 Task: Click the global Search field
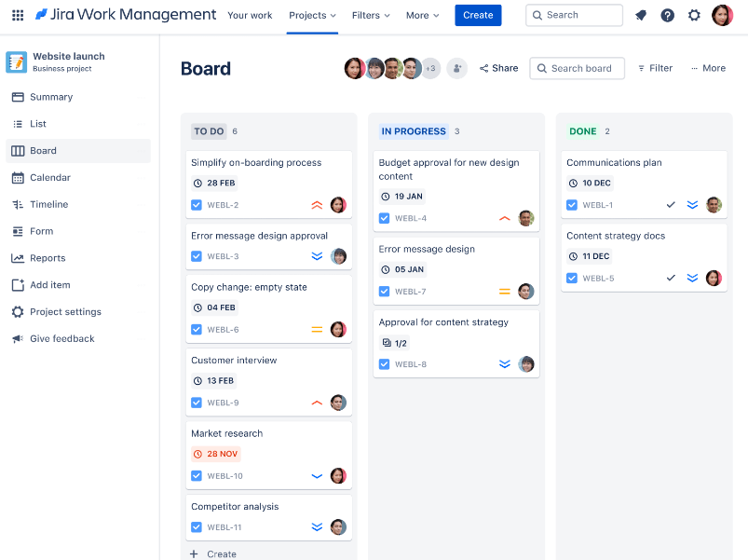[x=574, y=15]
